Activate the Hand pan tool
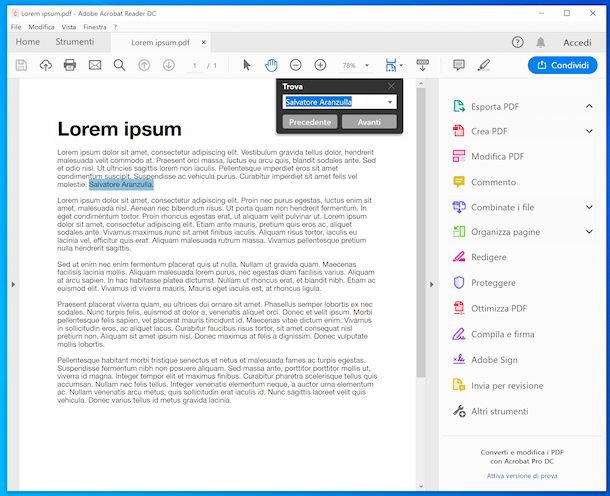The height and width of the screenshot is (496, 610). (271, 65)
